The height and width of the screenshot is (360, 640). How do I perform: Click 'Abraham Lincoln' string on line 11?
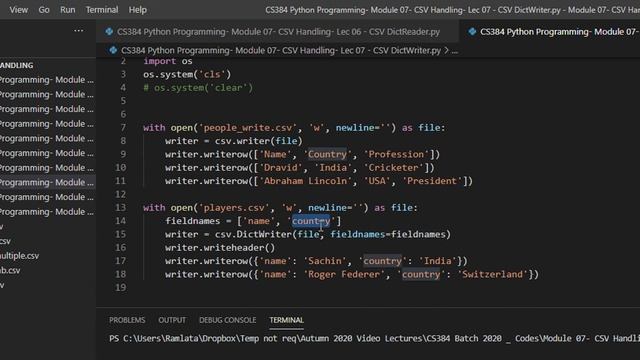tap(305, 181)
